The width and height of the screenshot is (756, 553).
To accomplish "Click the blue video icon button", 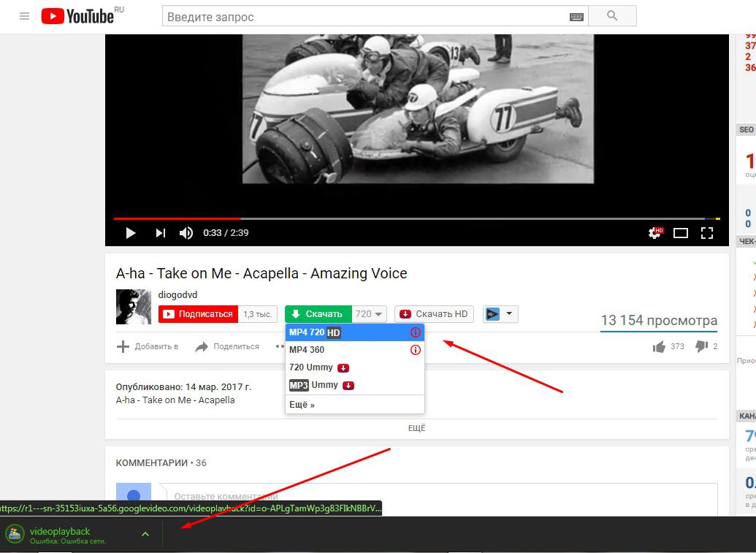I will pyautogui.click(x=492, y=314).
